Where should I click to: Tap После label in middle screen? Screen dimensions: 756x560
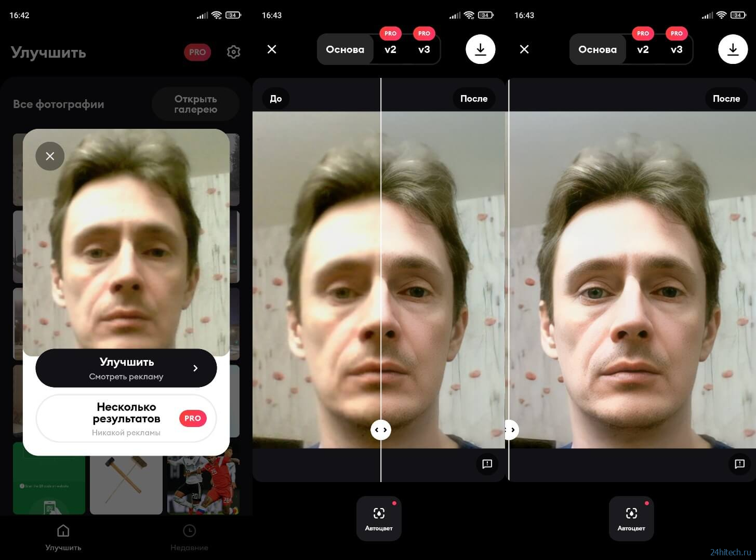474,99
